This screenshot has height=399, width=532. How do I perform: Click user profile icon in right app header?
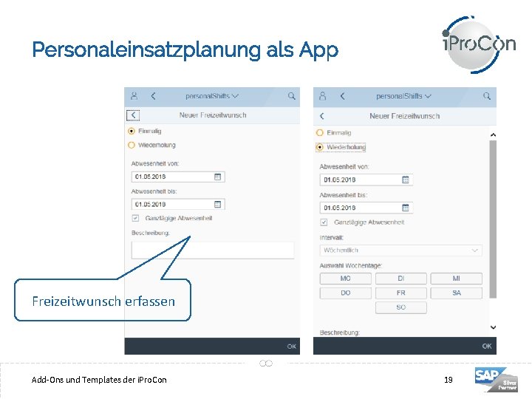tap(323, 96)
